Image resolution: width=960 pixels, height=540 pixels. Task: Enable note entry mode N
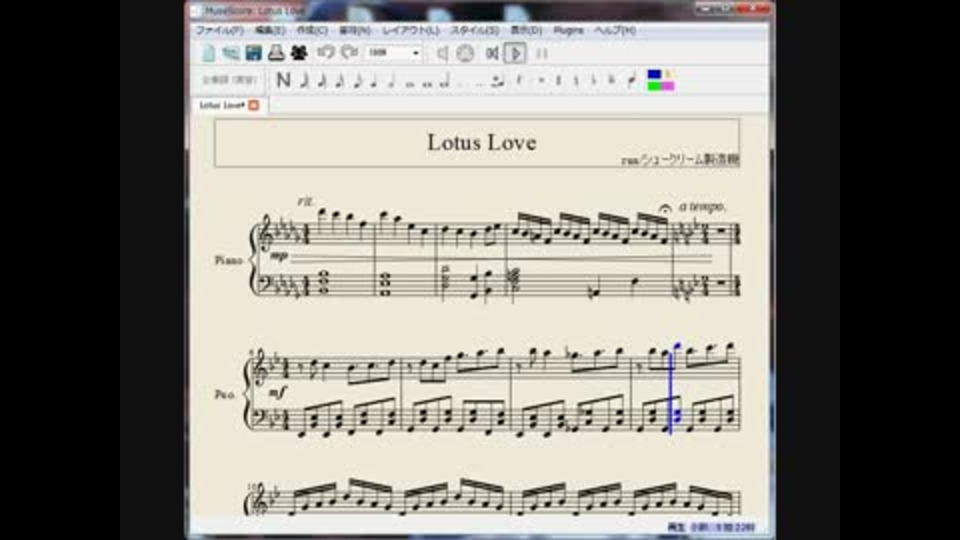click(283, 80)
